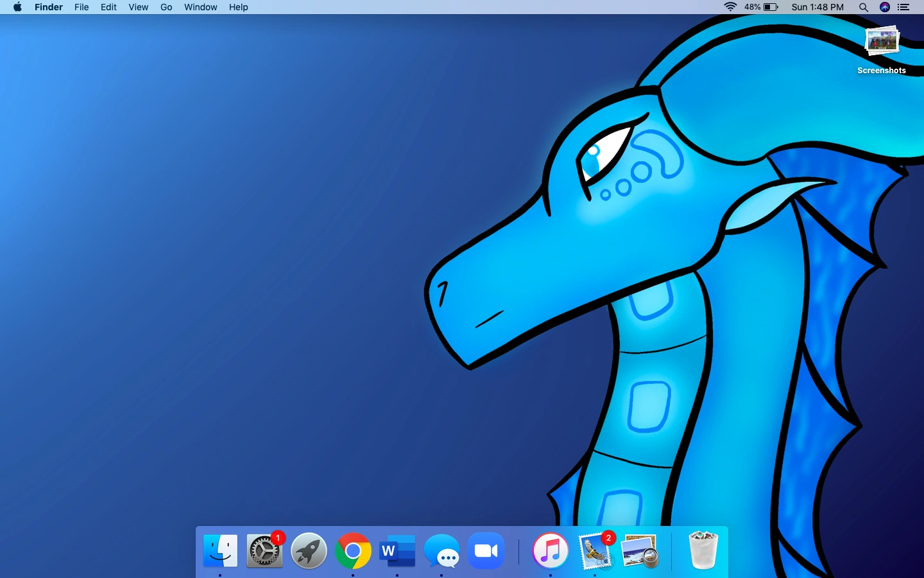
Task: Open the Go menu
Action: click(x=166, y=7)
